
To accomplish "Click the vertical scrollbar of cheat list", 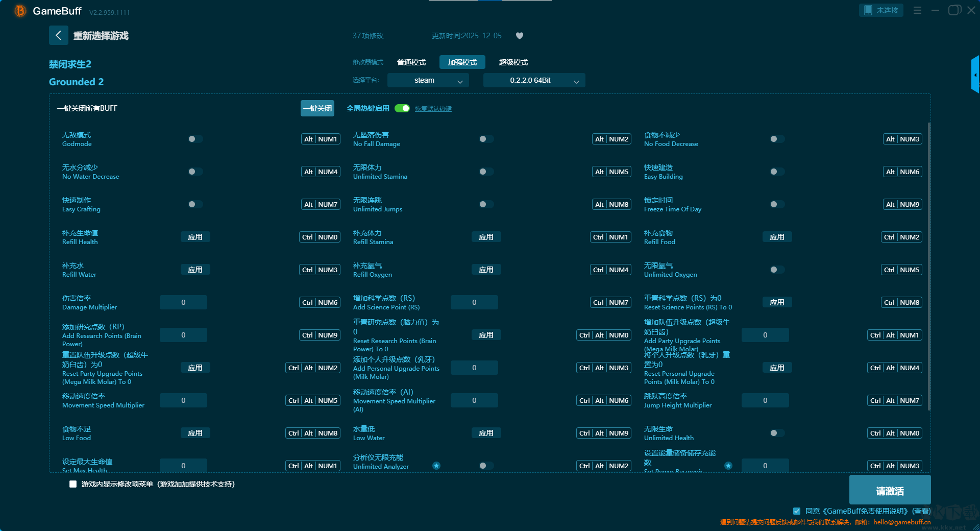I will (928, 265).
